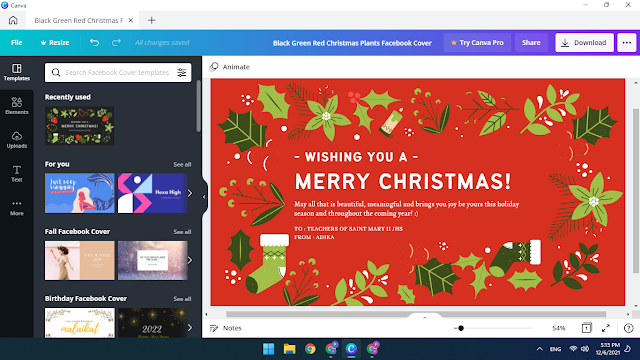640x360 pixels.
Task: Select the holiday wishes paragraph text
Action: [407, 209]
